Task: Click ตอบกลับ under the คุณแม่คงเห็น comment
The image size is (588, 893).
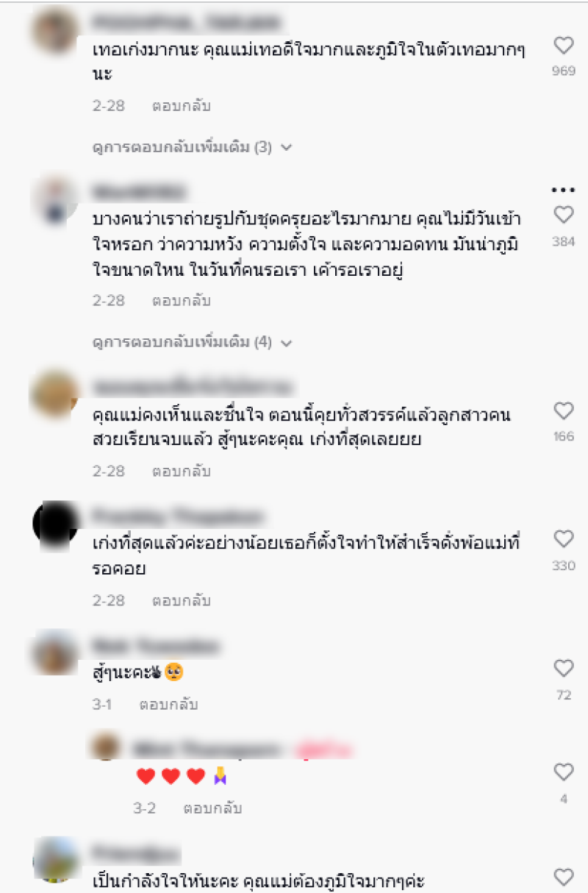Action: click(182, 472)
